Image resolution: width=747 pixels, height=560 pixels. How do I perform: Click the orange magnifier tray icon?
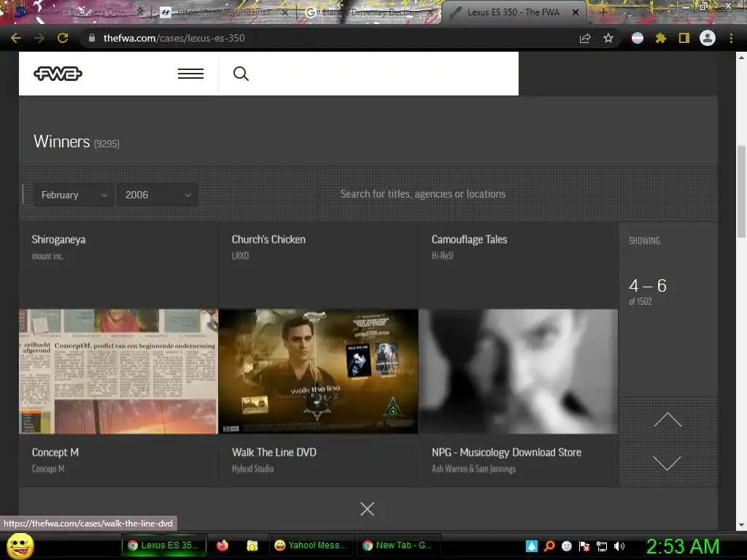pos(549,546)
